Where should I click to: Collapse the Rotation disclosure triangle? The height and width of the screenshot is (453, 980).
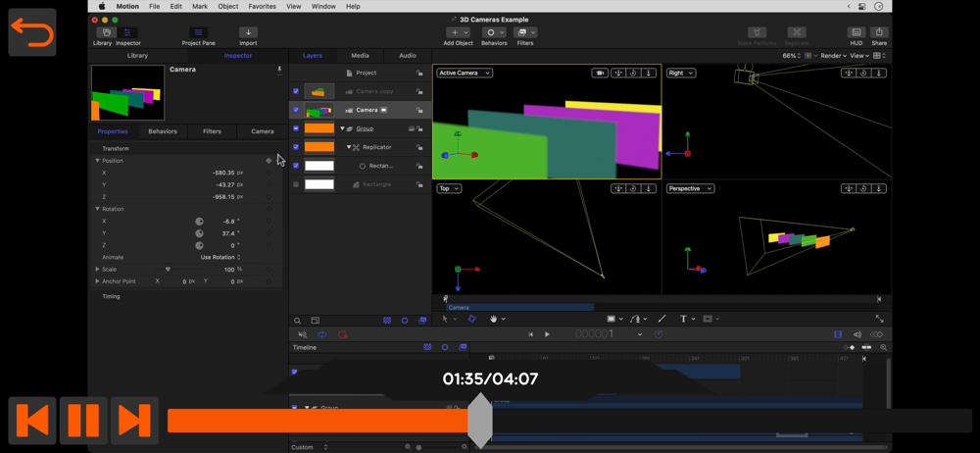[97, 209]
